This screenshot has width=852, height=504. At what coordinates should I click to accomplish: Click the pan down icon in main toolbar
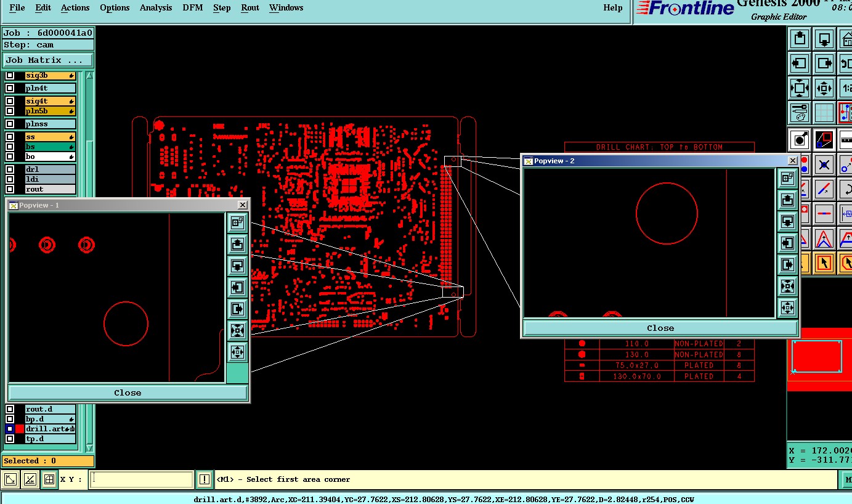tap(824, 39)
